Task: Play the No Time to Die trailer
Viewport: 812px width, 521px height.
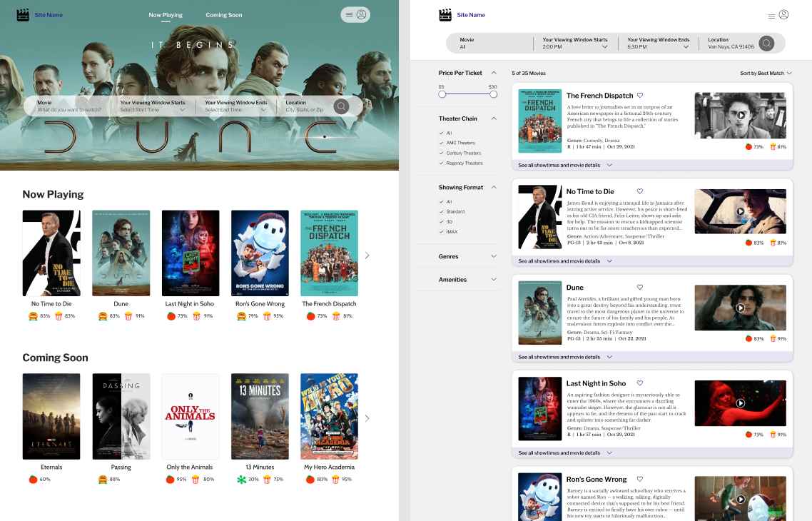Action: [x=741, y=211]
